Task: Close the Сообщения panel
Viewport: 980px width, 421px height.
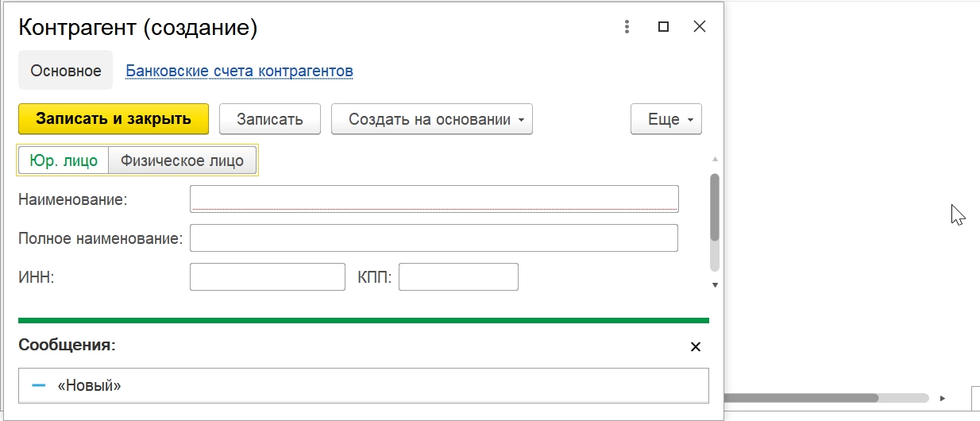Action: coord(695,347)
